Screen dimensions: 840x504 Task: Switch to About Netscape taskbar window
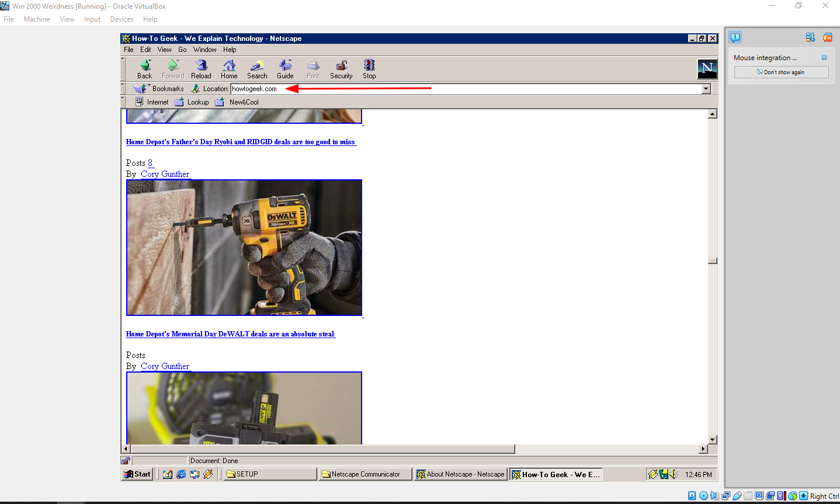(x=460, y=474)
